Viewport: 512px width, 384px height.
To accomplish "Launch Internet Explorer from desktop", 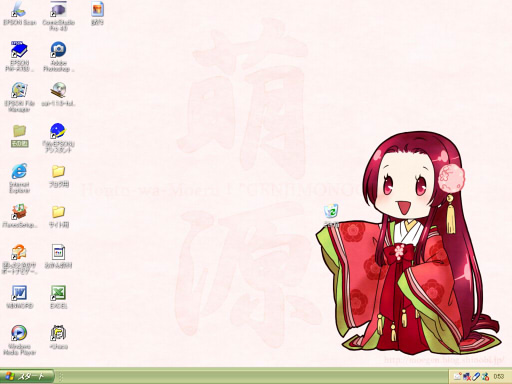I will pyautogui.click(x=19, y=178).
